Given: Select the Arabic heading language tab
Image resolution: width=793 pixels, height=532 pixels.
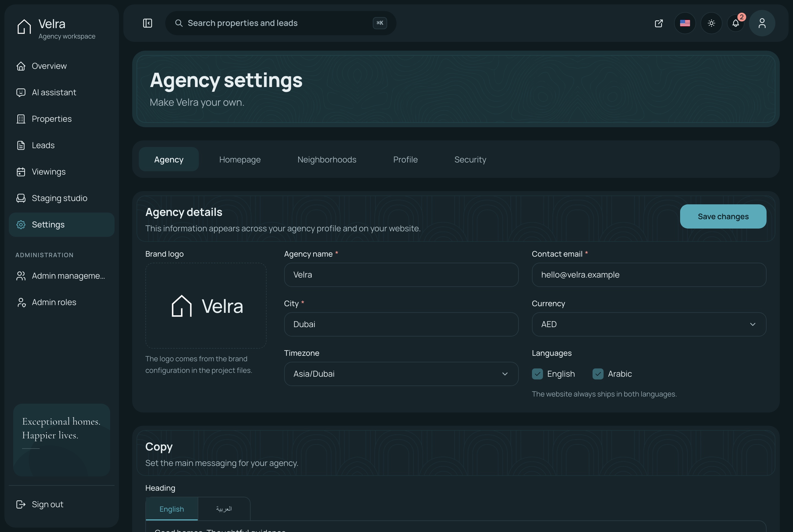Looking at the screenshot, I should click(x=224, y=509).
